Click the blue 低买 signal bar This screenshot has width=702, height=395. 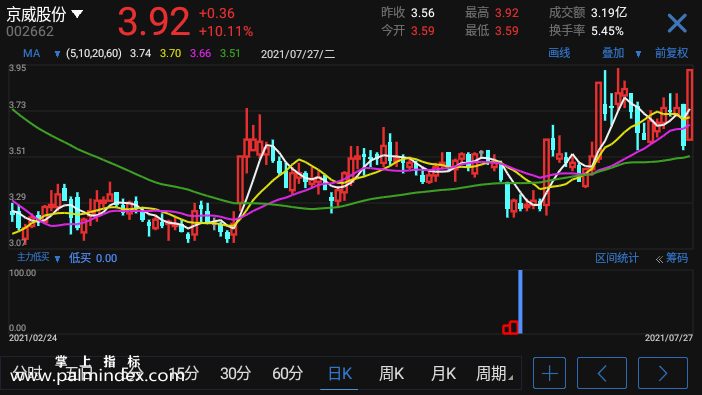(x=520, y=301)
